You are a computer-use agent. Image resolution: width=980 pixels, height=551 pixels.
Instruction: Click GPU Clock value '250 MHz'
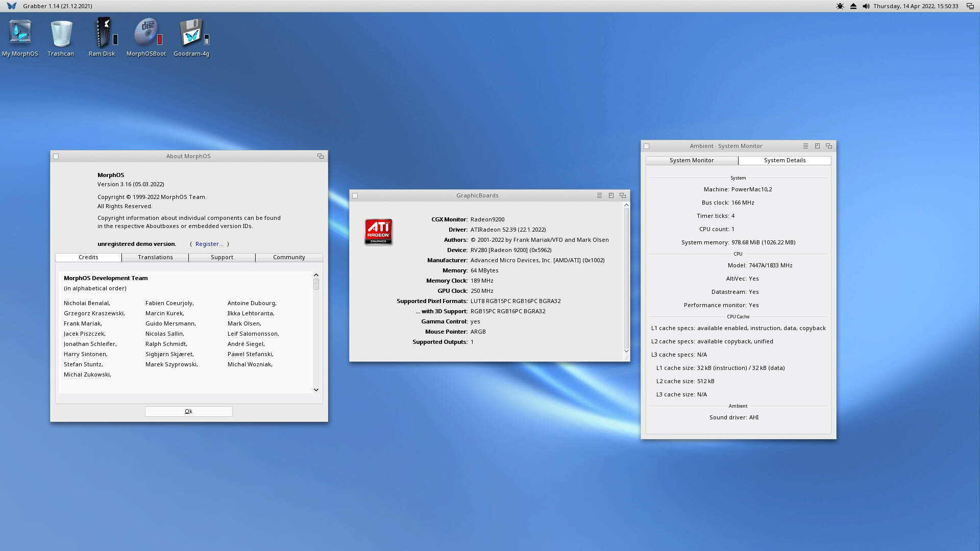click(482, 291)
